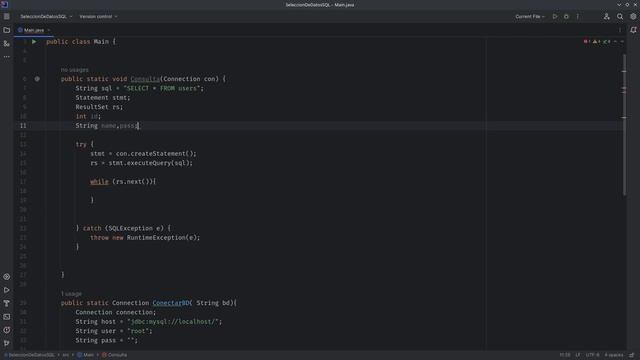The height and width of the screenshot is (360, 640).
Task: Click the Consulta breadcrumb in status bar
Action: 114,355
